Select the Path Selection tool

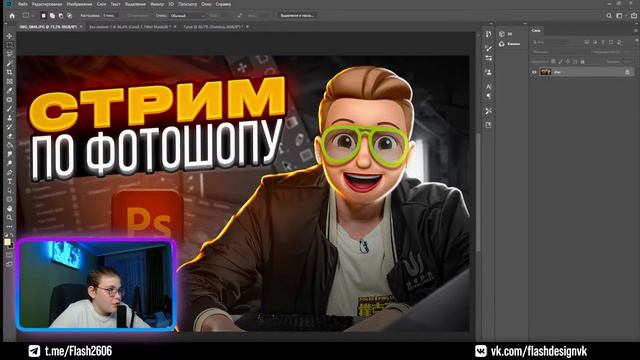point(9,191)
